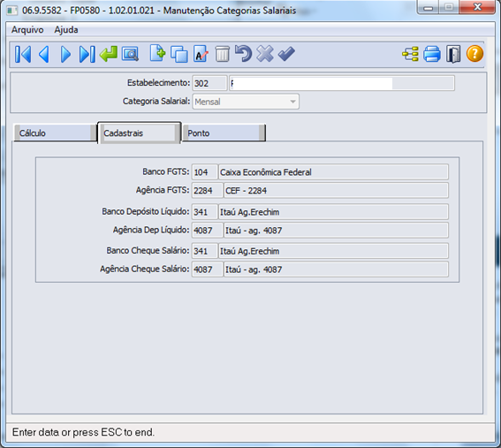Click the Caixa Econômica Federal field
501x448 pixels.
333,172
